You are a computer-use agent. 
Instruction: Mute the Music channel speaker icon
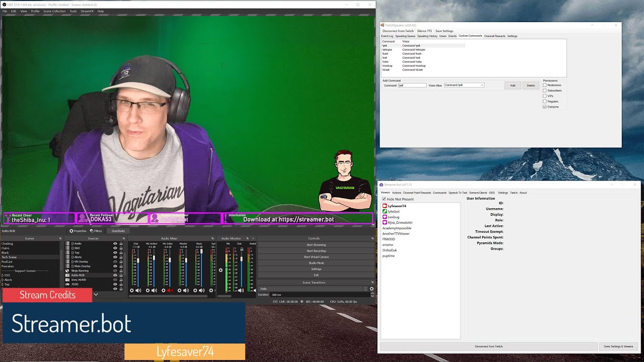point(202,290)
